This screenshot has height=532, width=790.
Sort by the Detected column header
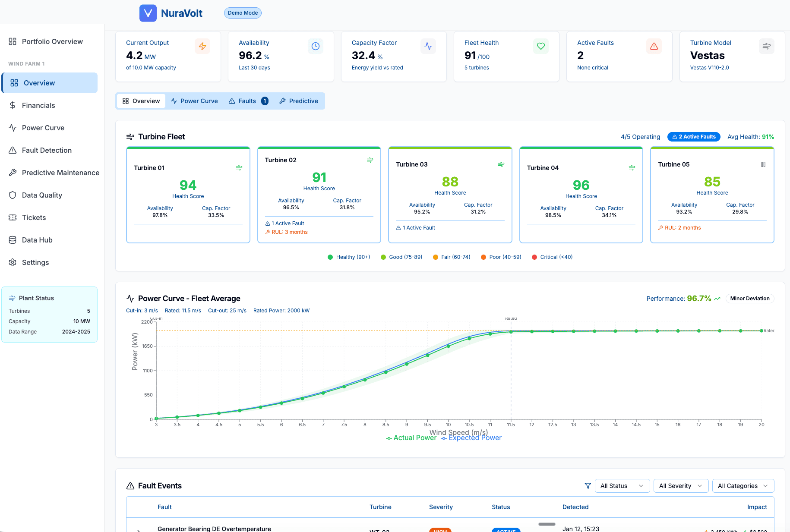point(575,507)
